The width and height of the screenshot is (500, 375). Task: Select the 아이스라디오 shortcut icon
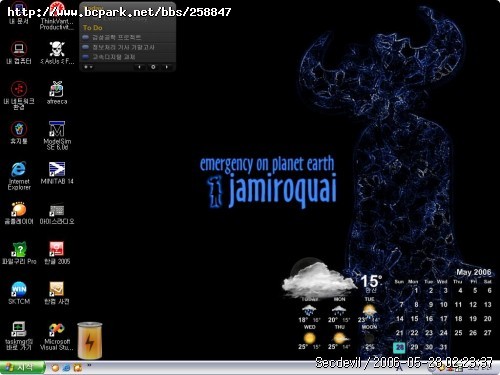click(57, 213)
